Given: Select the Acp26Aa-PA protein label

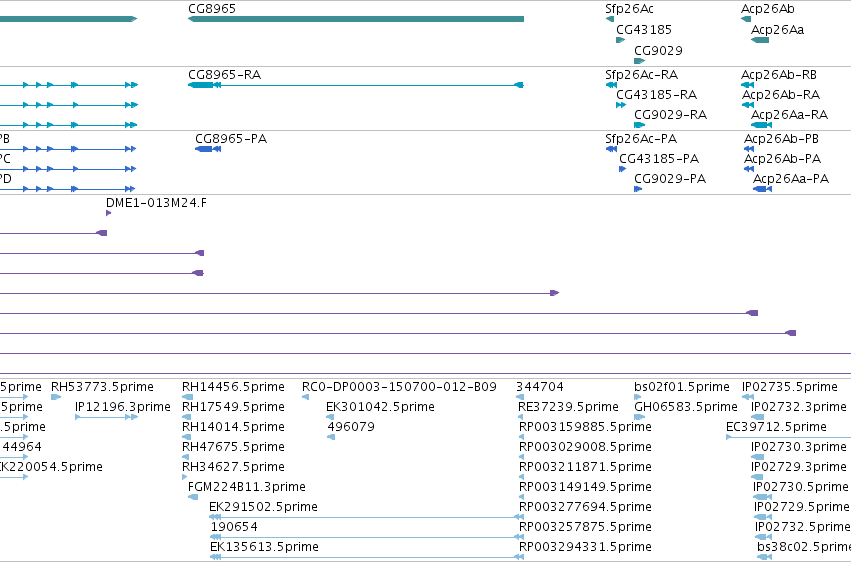Looking at the screenshot, I should (791, 179).
